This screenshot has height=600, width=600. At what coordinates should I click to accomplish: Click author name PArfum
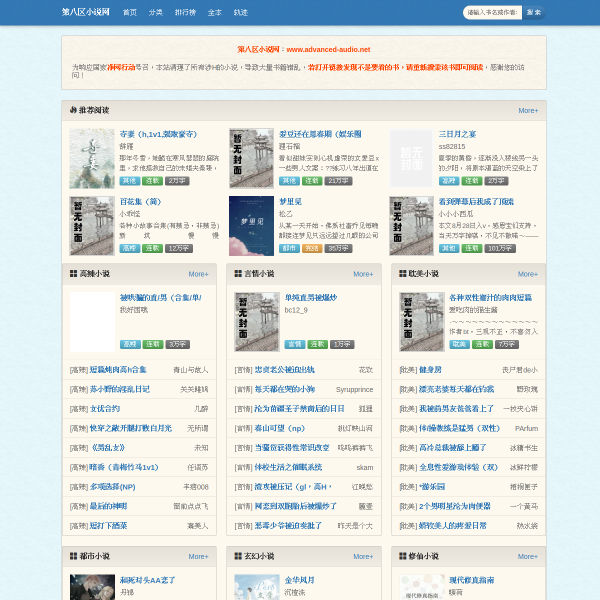[x=527, y=428]
